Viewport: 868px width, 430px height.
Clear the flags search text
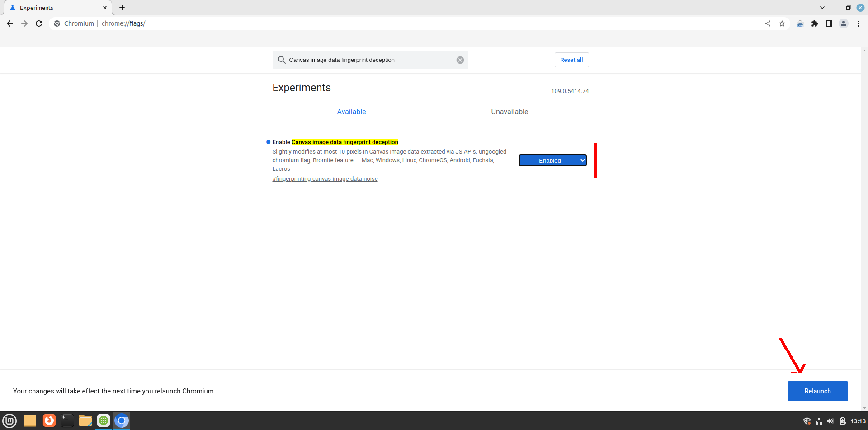click(x=460, y=60)
